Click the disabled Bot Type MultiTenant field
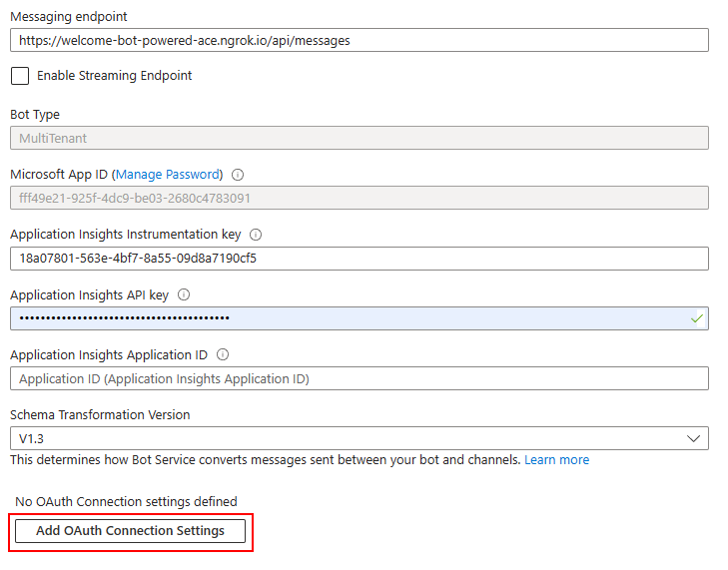This screenshot has height=570, width=728. point(359,138)
